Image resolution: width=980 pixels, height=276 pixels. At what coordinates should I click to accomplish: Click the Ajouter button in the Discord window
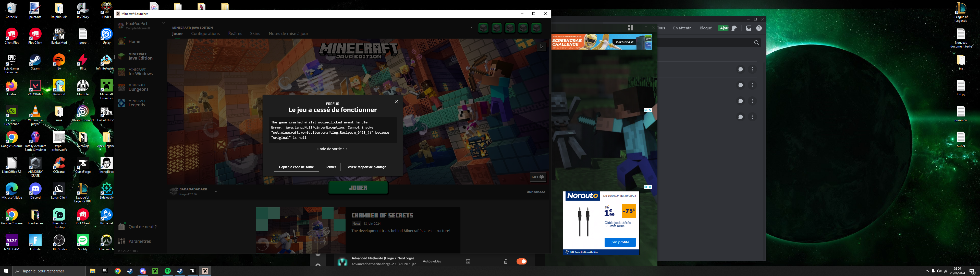tap(723, 28)
